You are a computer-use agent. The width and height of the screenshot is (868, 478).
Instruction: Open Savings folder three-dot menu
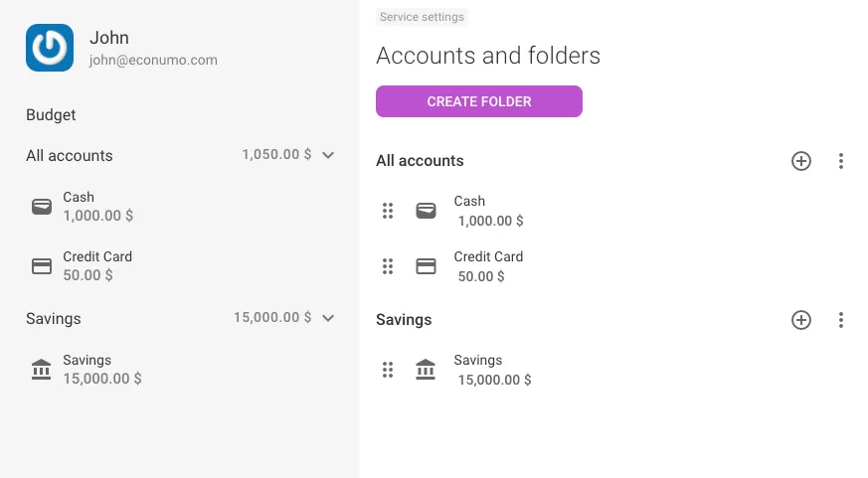840,320
